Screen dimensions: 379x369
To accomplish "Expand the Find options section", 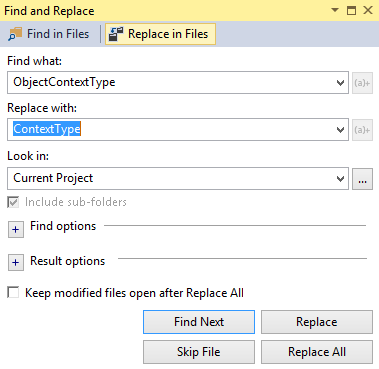I will click(x=16, y=229).
